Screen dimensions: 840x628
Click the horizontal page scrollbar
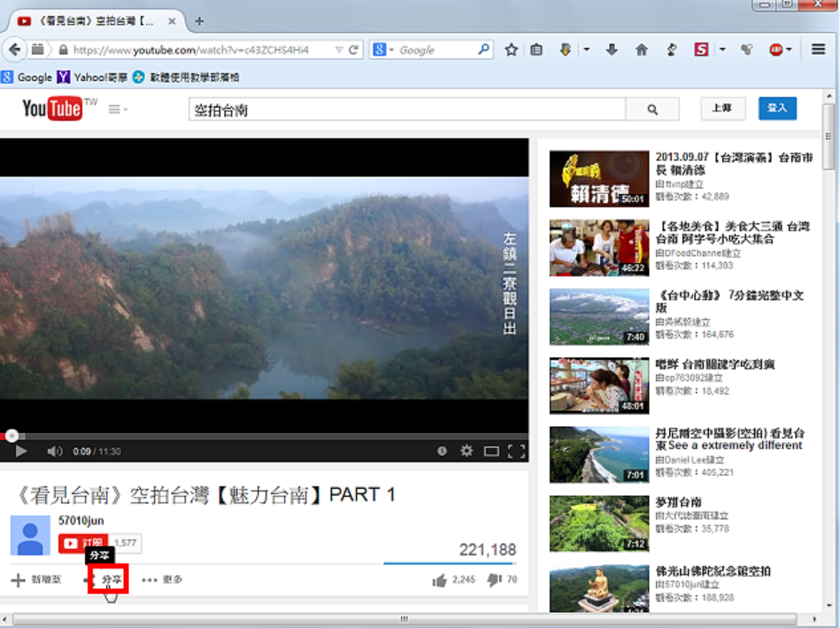pos(405,619)
